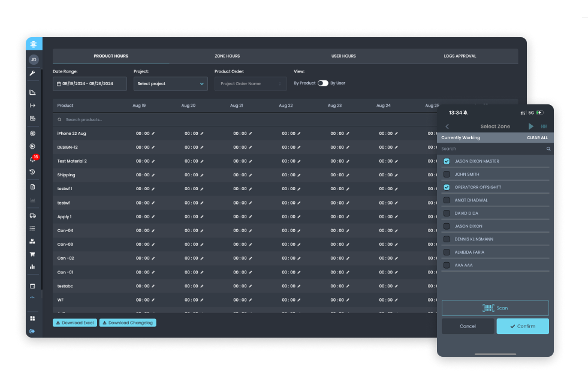The height and width of the screenshot is (391, 588).
Task: Click the Download Excel button
Action: 75,323
